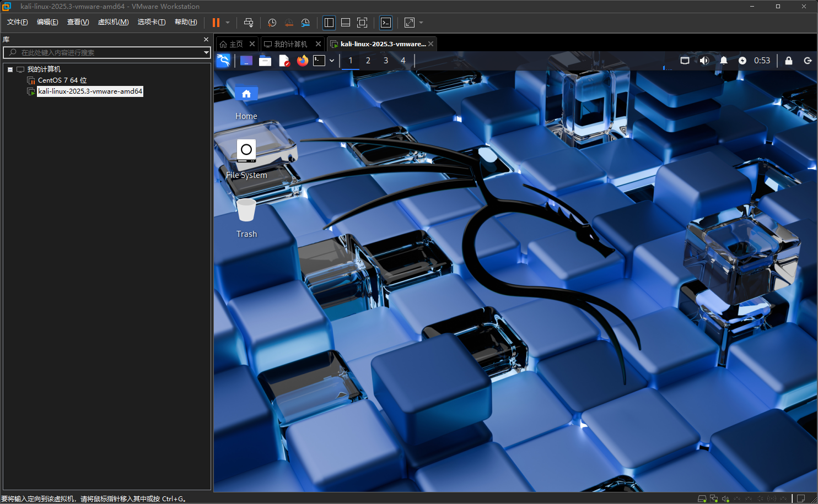Select kali-linux-2025.3-vmware-amd64 in library

click(90, 91)
